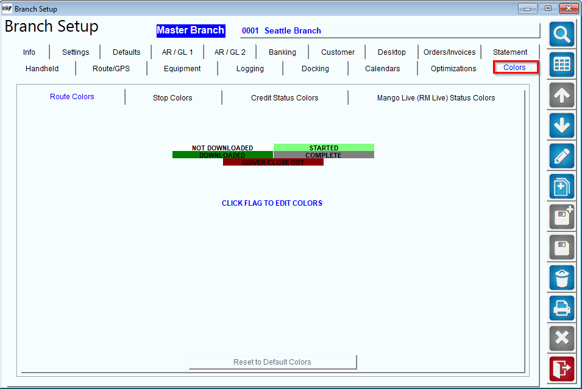The height and width of the screenshot is (389, 582).
Task: Click the DOWNLOADED dark green flag
Action: 223,155
